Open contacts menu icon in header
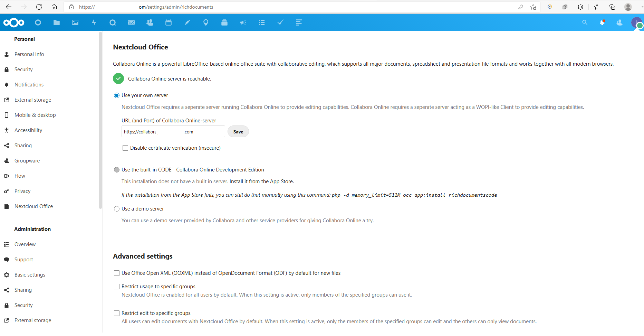The height and width of the screenshot is (336, 644). (619, 22)
